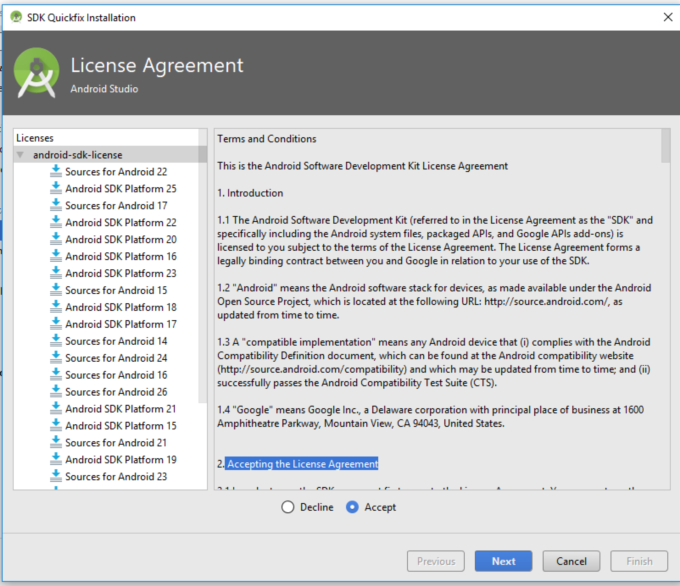
Task: Click download icon beside Sources for Android 16
Action: (x=56, y=374)
